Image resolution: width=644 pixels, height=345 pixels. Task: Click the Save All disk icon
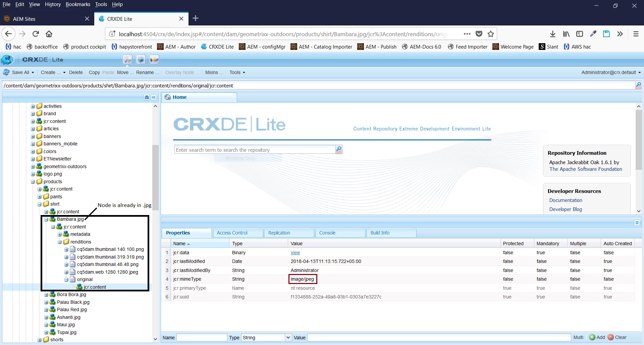[6, 72]
